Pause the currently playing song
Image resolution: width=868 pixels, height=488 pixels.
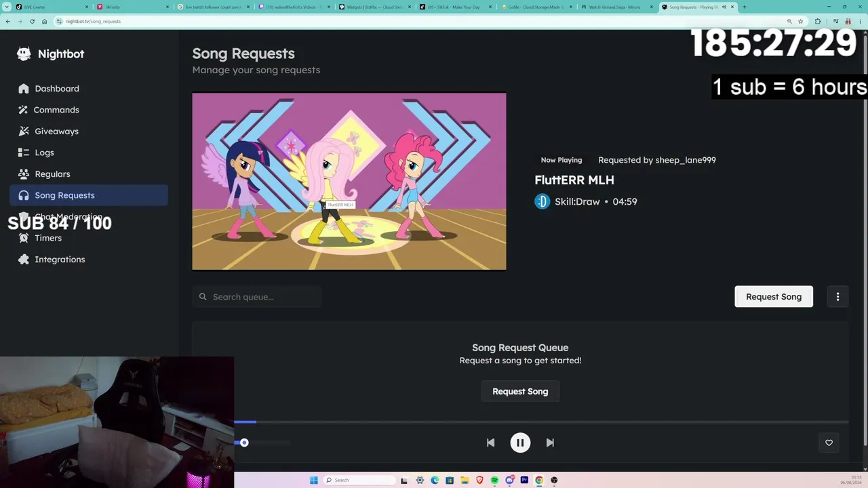[x=520, y=443]
